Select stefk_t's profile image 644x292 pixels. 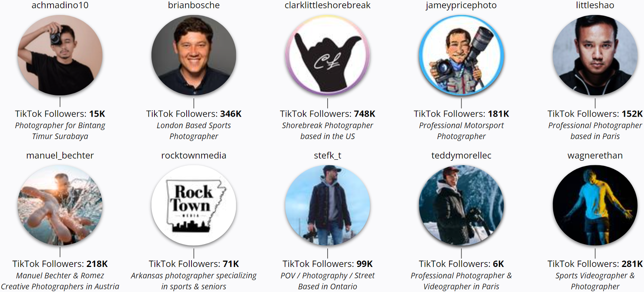point(328,205)
